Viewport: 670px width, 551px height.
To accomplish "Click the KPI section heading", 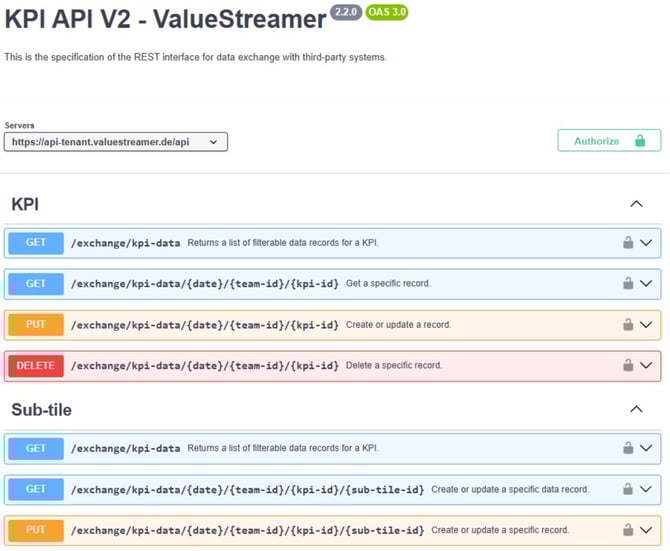I will pos(25,204).
